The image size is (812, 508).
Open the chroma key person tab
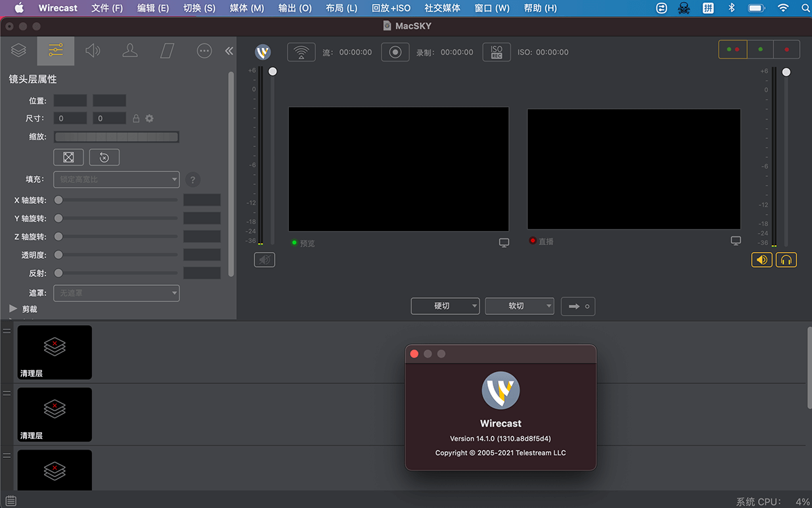click(130, 51)
